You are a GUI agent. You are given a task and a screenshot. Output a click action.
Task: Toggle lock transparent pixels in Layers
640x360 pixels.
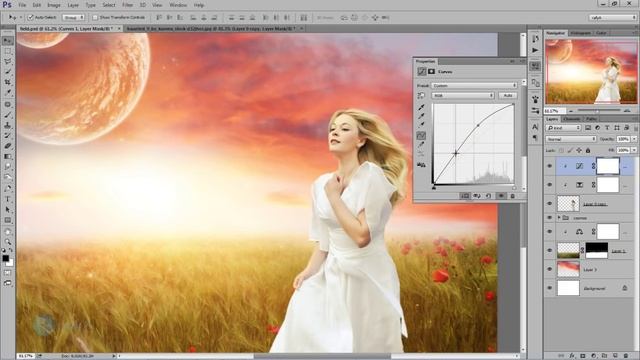click(x=562, y=151)
